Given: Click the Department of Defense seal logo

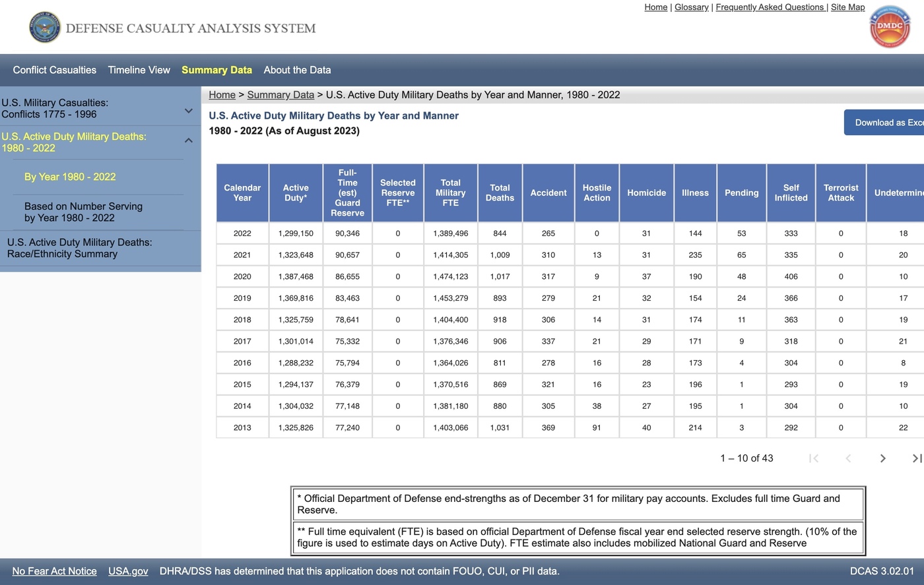Looking at the screenshot, I should pos(44,28).
